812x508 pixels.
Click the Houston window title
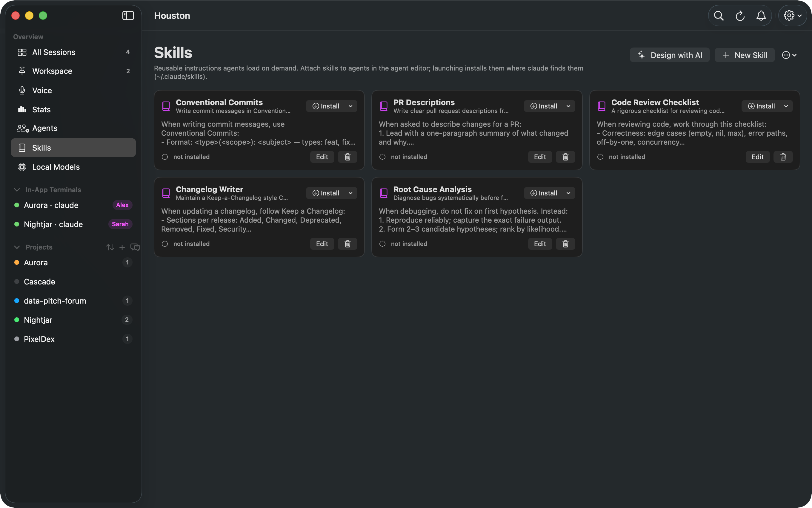coord(172,16)
